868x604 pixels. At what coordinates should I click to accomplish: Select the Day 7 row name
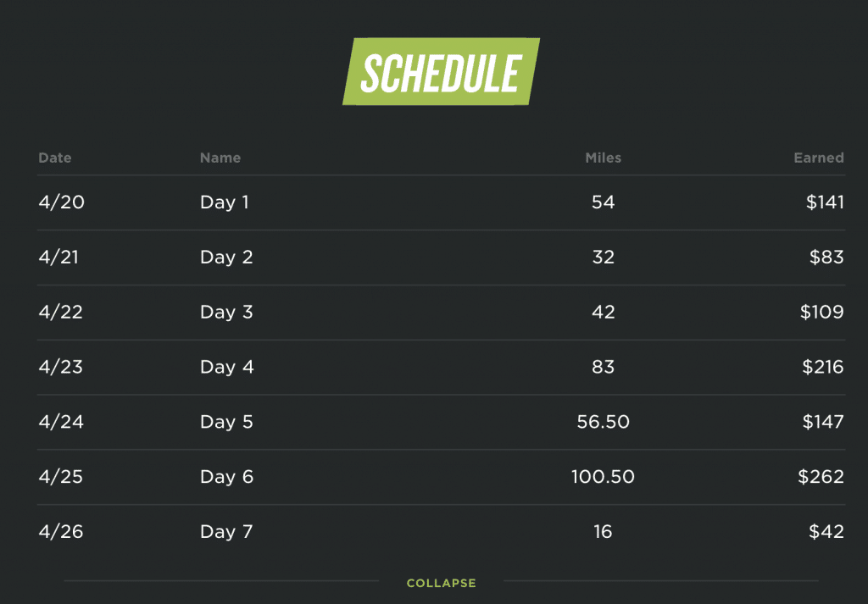pos(226,532)
